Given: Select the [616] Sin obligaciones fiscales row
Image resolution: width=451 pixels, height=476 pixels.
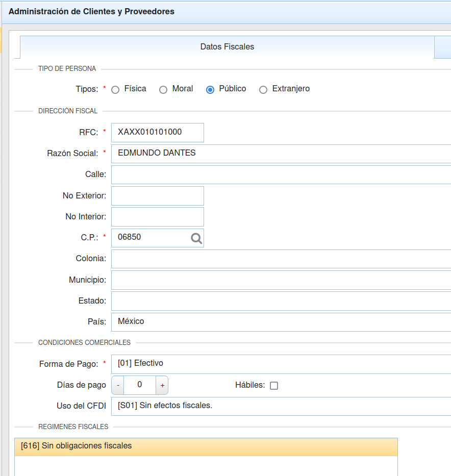Looking at the screenshot, I should click(206, 447).
